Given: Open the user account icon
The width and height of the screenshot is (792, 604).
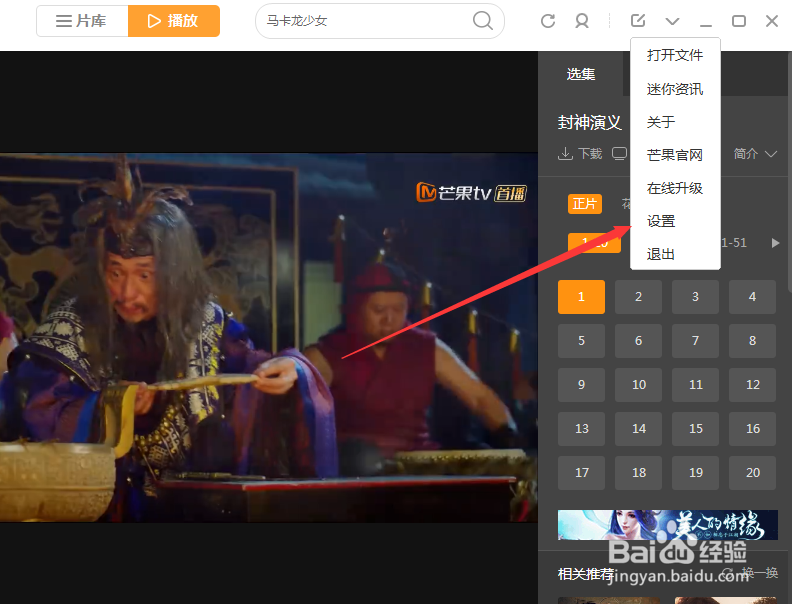Looking at the screenshot, I should (x=582, y=21).
